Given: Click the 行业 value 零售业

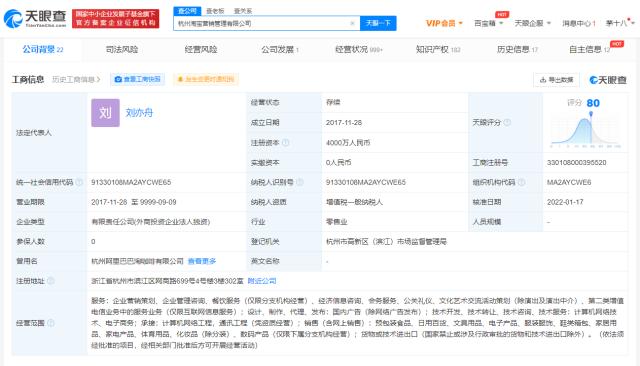Looking at the screenshot, I should coord(336,222).
